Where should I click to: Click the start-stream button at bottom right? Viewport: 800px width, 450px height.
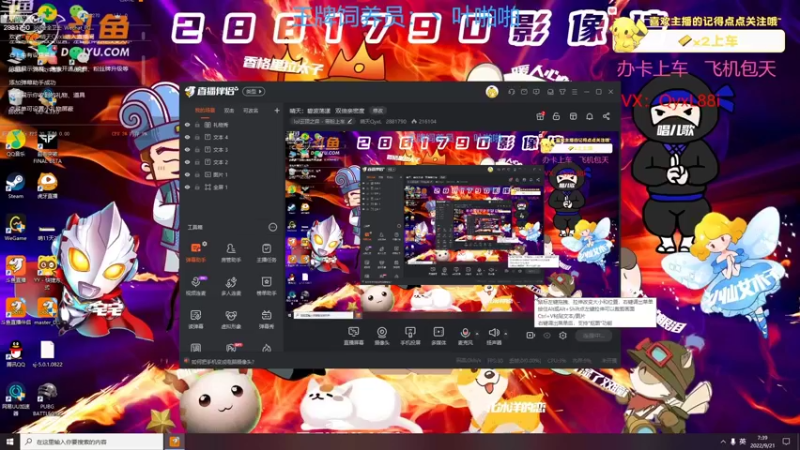coord(593,335)
